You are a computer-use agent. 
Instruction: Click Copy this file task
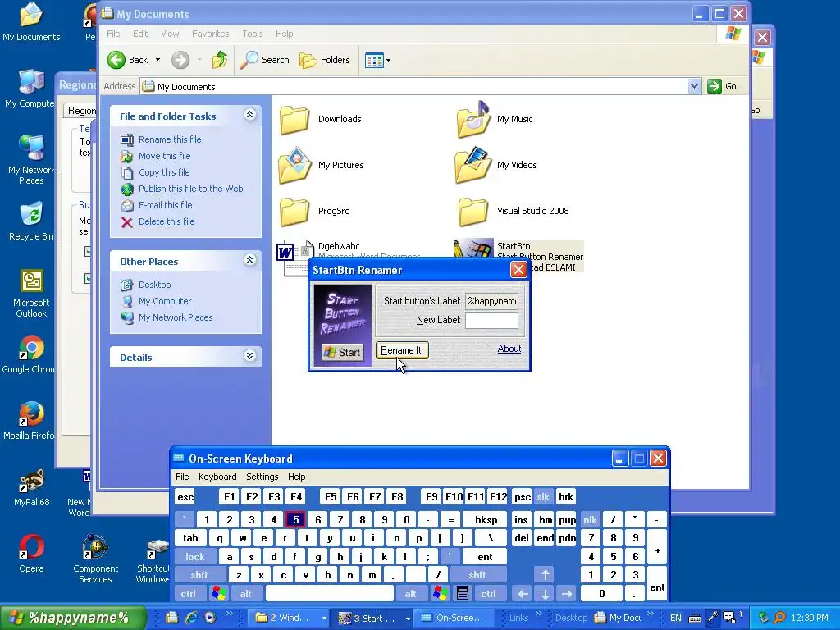[164, 172]
